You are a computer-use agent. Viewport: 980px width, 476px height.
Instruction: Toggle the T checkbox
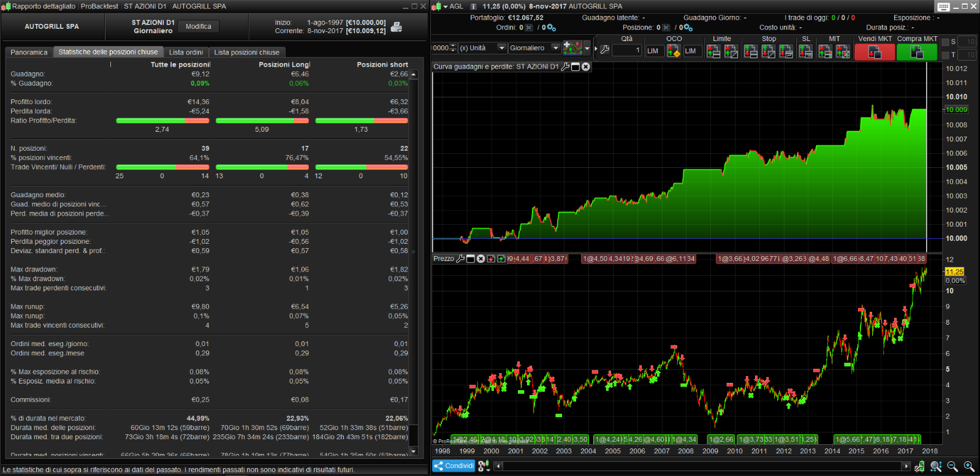945,55
